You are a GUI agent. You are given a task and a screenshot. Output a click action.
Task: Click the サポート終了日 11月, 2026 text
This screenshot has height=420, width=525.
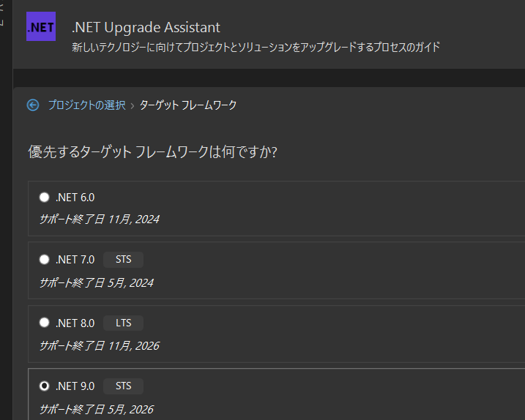100,346
